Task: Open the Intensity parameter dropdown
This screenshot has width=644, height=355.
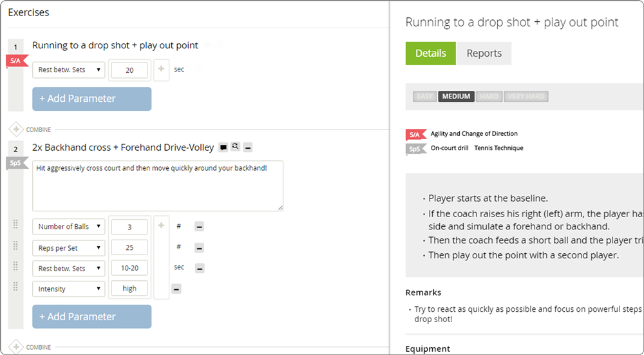Action: click(68, 289)
